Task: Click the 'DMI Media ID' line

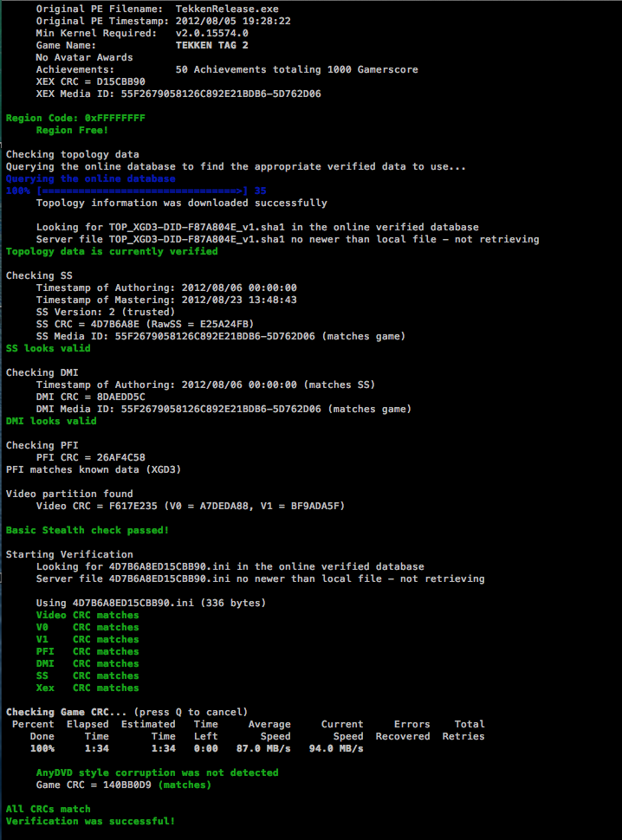Action: 224,410
